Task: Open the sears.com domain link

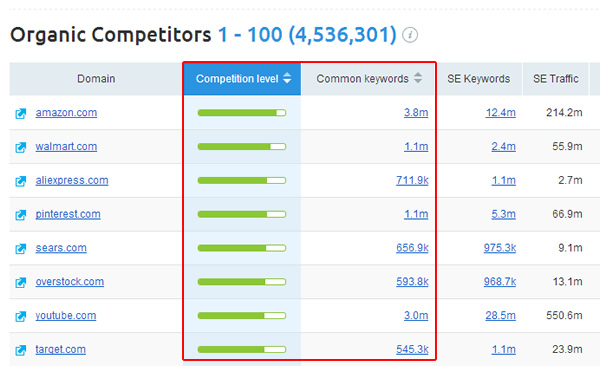Action: [61, 248]
